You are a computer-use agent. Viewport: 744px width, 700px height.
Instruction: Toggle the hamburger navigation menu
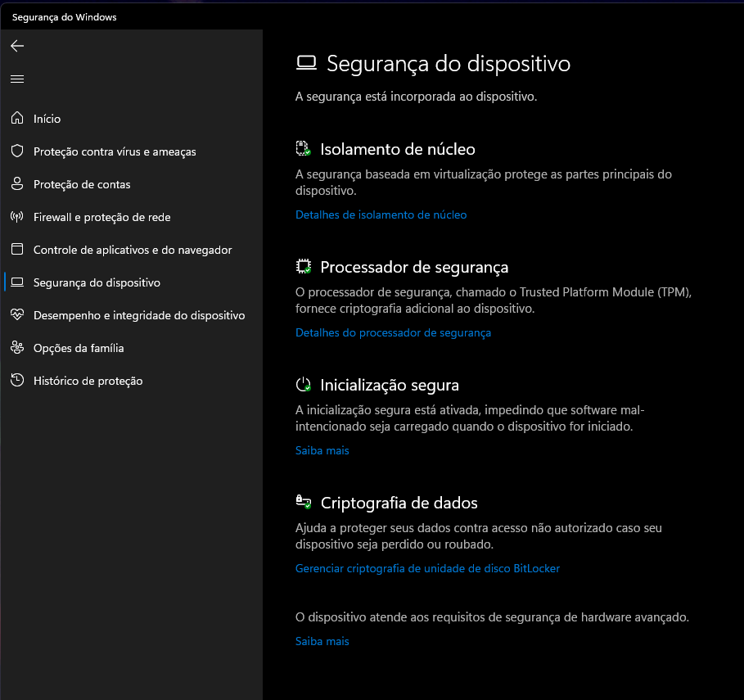[17, 79]
